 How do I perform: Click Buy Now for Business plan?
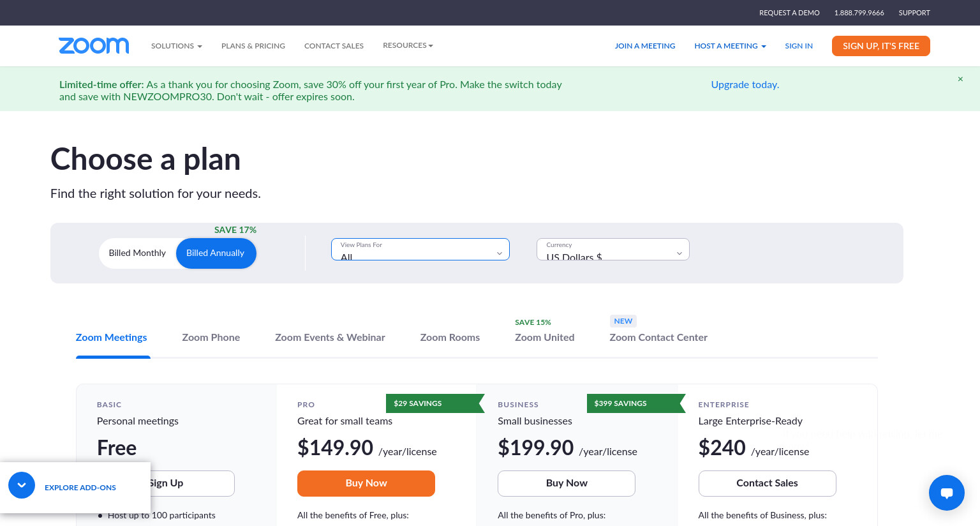click(567, 483)
